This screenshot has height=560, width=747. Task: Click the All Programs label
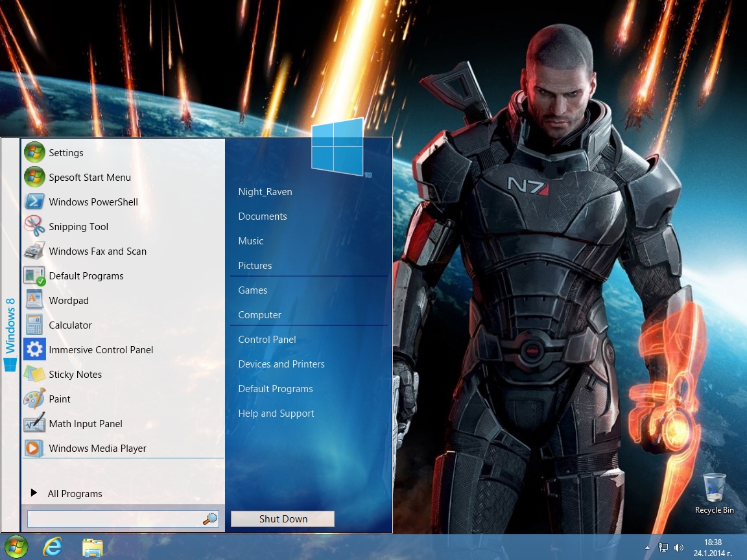pyautogui.click(x=75, y=494)
